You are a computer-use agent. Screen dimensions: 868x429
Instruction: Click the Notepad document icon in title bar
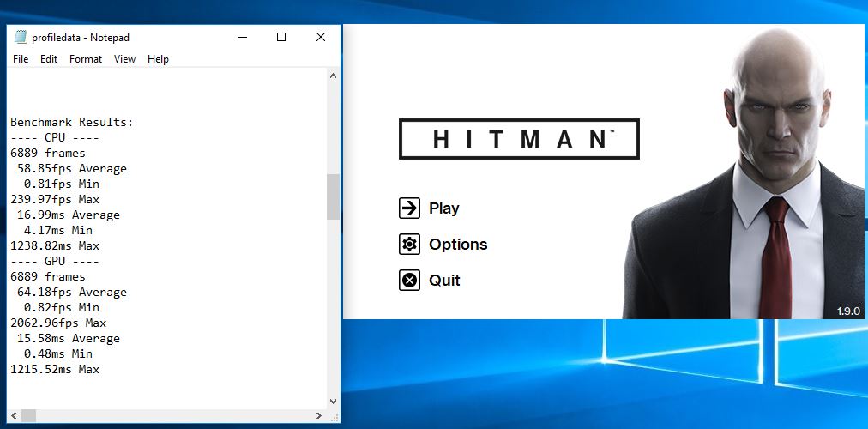[x=21, y=37]
